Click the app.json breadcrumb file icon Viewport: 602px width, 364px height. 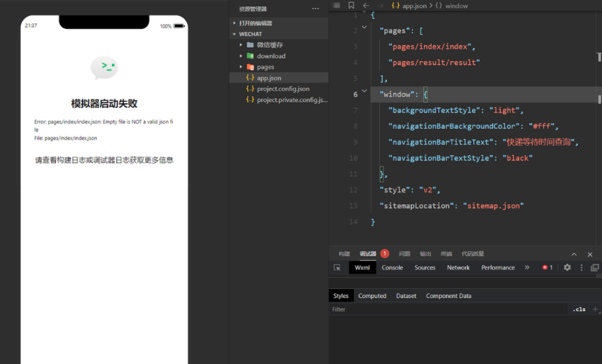396,6
